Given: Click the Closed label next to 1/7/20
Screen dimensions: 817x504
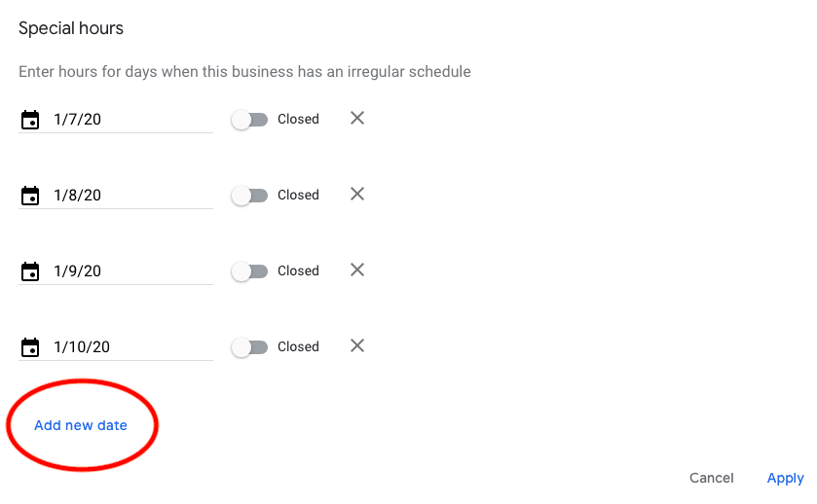Looking at the screenshot, I should [298, 119].
